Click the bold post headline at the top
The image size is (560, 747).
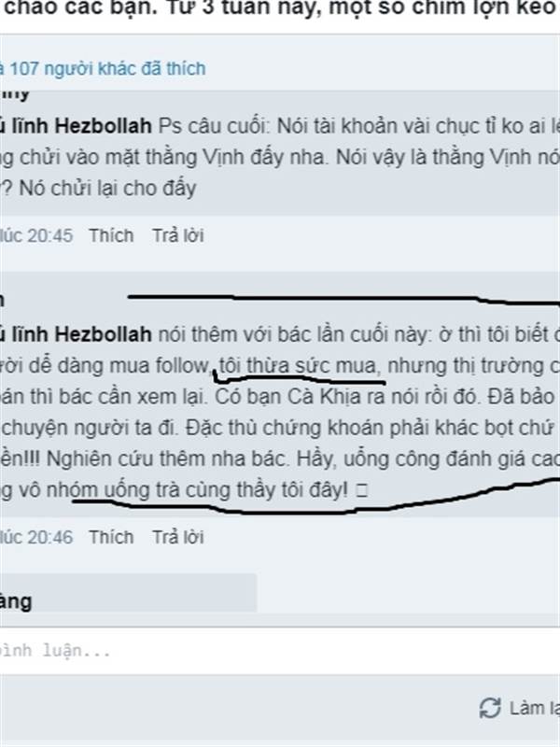[x=280, y=9]
